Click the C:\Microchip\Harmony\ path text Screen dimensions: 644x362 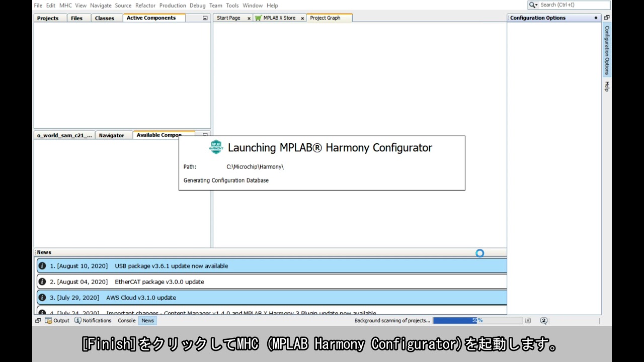pyautogui.click(x=255, y=167)
